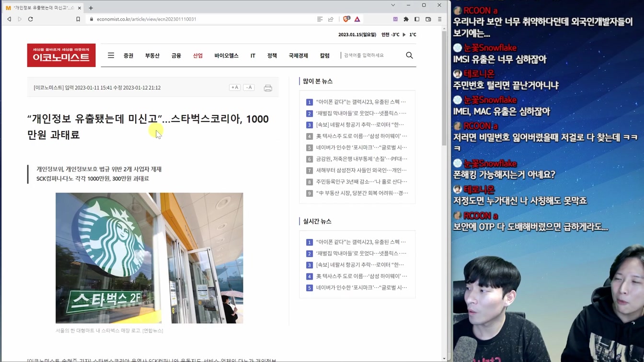Open the tab search dropdown chevron
Screen dimensions: 644x362
(x=393, y=5)
